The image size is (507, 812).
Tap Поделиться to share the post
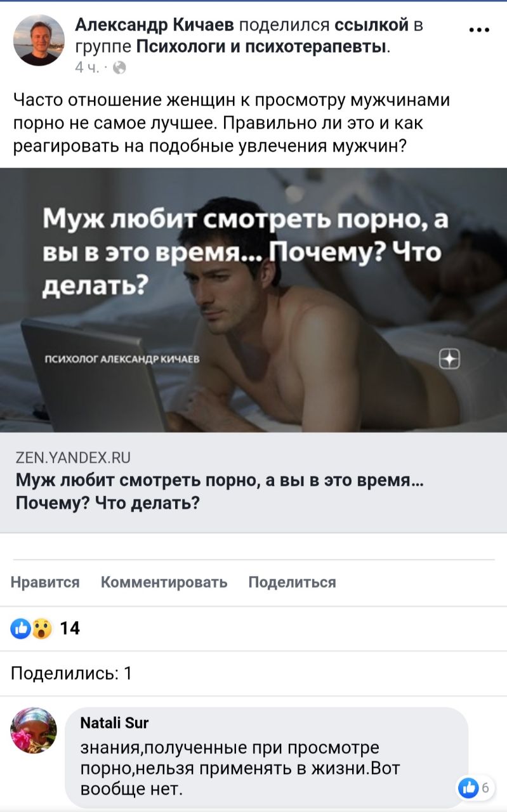pyautogui.click(x=292, y=582)
